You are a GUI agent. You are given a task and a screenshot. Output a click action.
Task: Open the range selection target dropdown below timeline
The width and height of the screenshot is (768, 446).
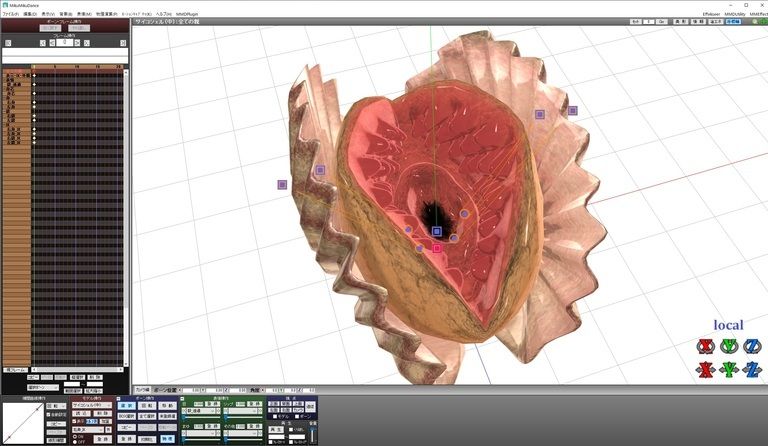[x=43, y=387]
